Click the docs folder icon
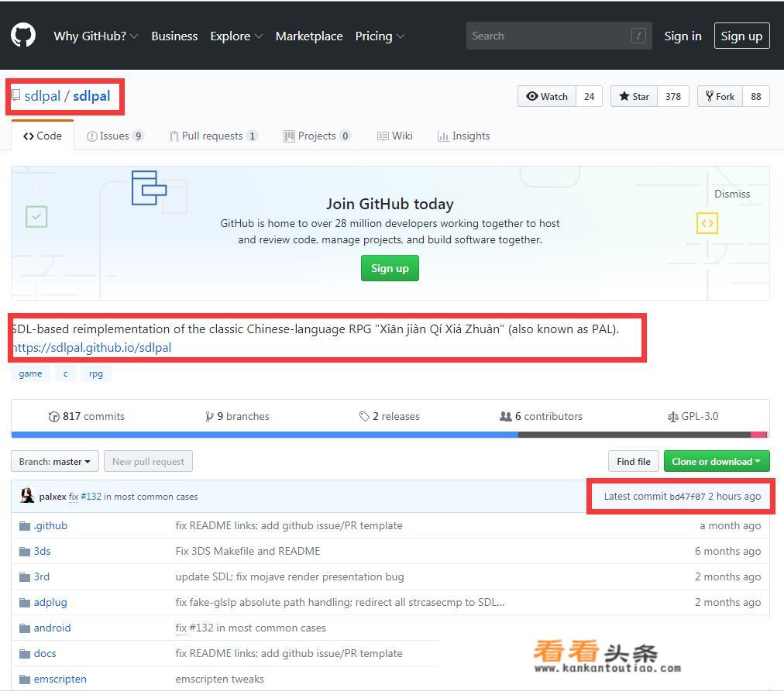This screenshot has width=784, height=695. [25, 653]
